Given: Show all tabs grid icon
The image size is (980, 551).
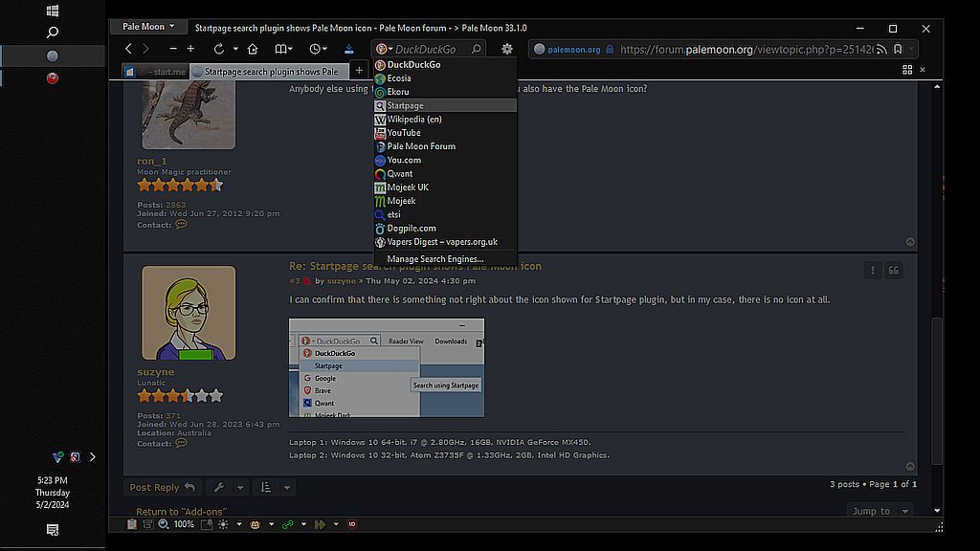Looking at the screenshot, I should tap(907, 69).
